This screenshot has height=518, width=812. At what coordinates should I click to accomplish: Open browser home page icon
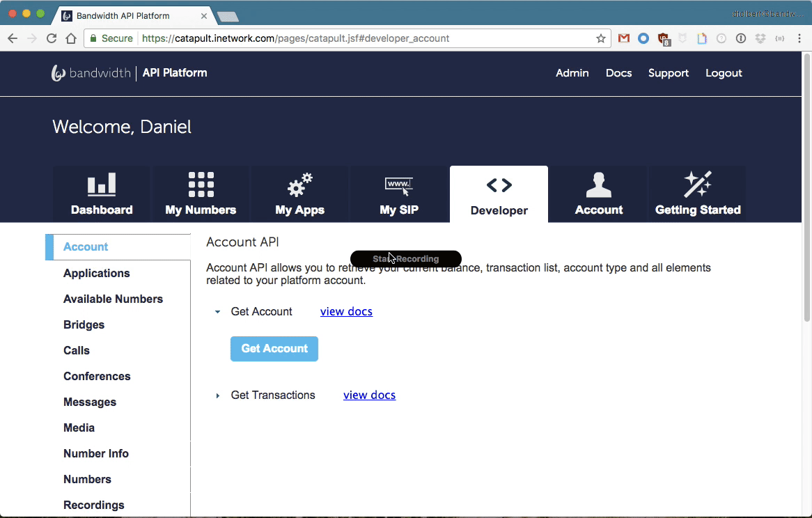pos(71,38)
